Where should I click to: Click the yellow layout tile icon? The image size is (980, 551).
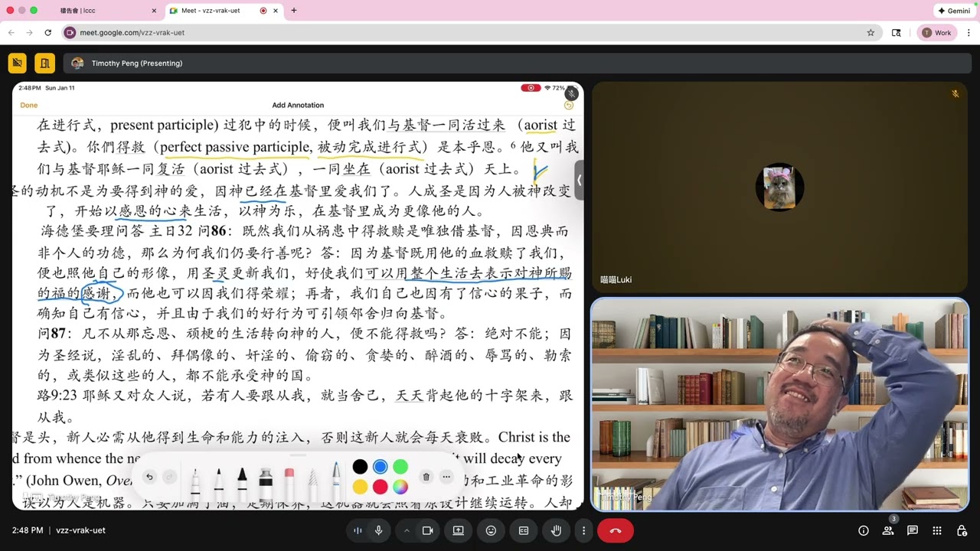(44, 64)
